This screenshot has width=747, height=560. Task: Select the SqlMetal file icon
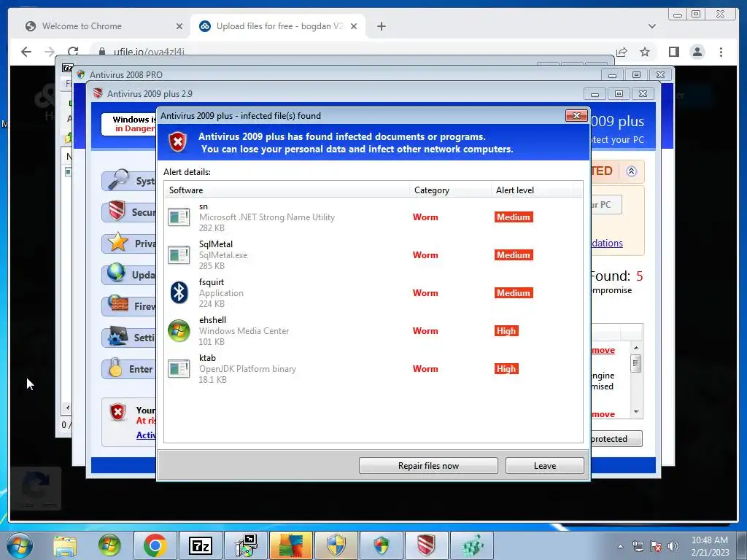pyautogui.click(x=179, y=254)
